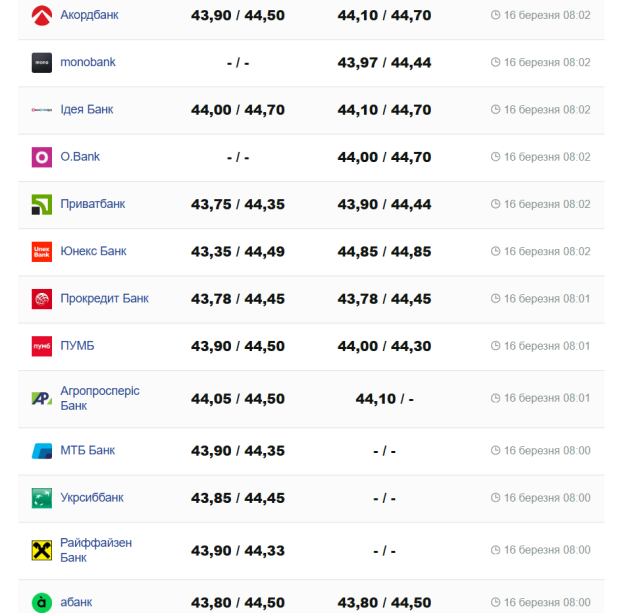Open the monobank bank link

click(88, 62)
